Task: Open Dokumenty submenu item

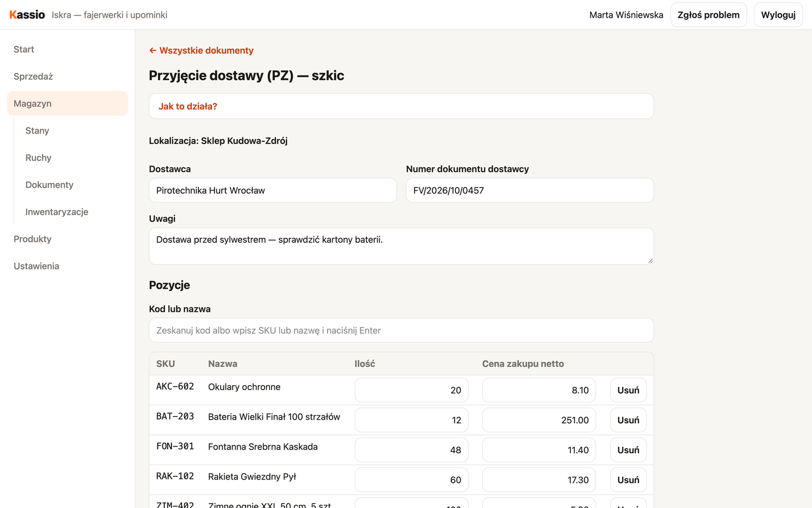Action: coord(73,184)
